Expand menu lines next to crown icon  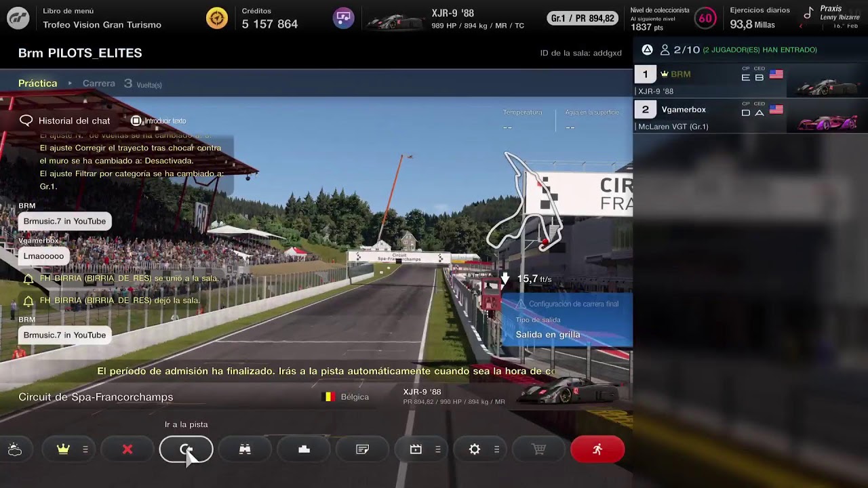85,449
